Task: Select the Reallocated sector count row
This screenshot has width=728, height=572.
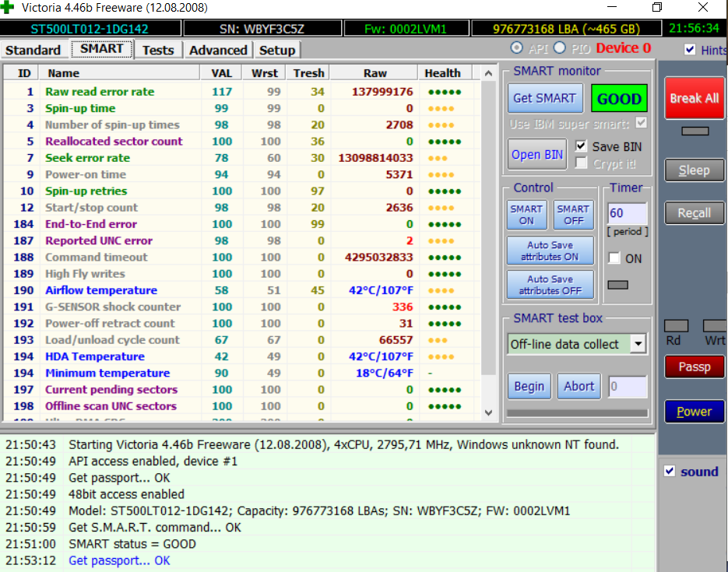Action: click(x=241, y=141)
